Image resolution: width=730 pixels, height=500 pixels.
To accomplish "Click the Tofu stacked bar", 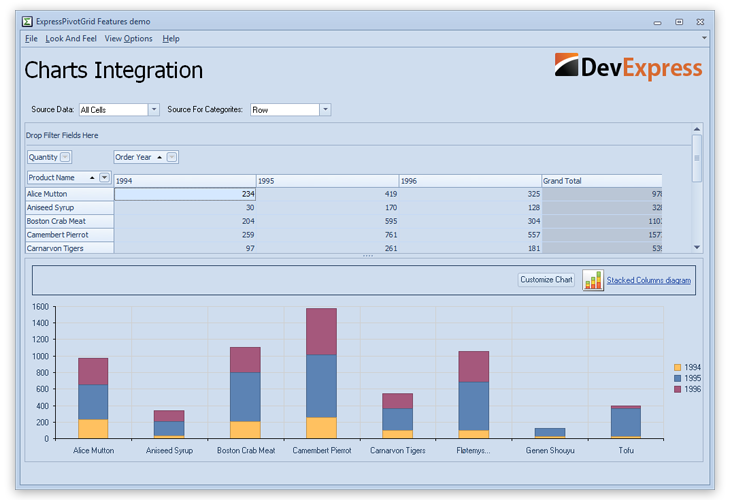I will (626, 422).
